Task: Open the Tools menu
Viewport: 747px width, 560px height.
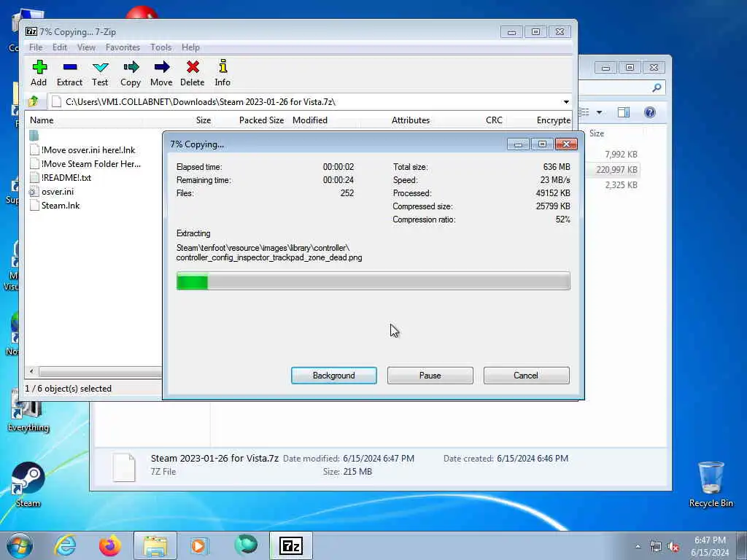Action: click(161, 47)
